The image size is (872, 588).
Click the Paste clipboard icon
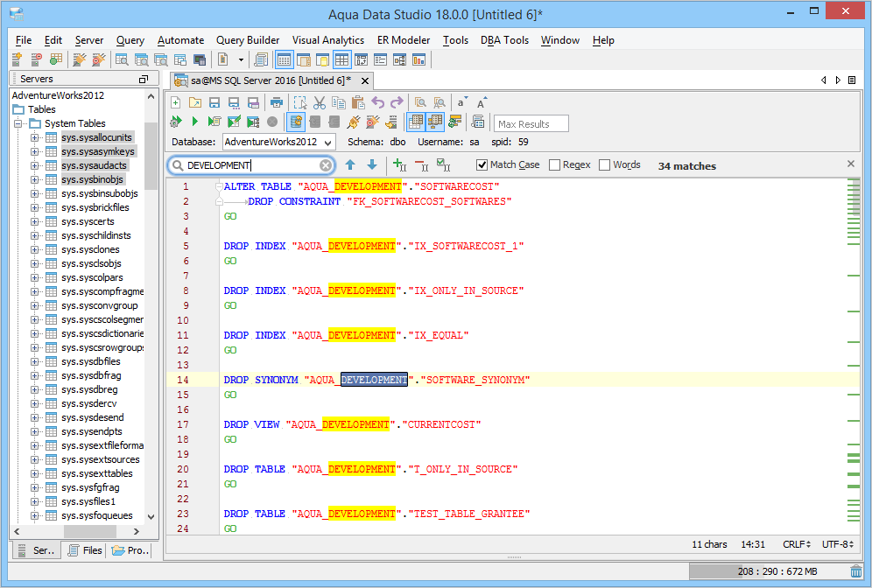[x=358, y=102]
